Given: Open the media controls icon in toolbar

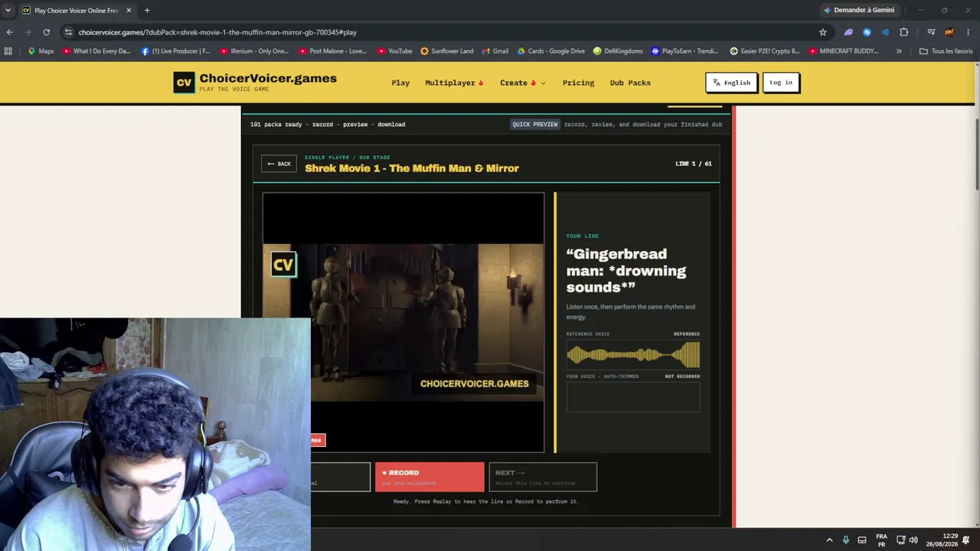Looking at the screenshot, I should pos(931,32).
